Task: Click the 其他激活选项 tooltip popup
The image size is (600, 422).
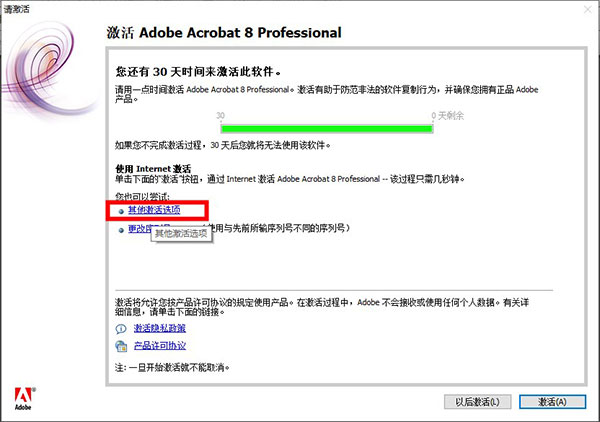Action: 181,233
